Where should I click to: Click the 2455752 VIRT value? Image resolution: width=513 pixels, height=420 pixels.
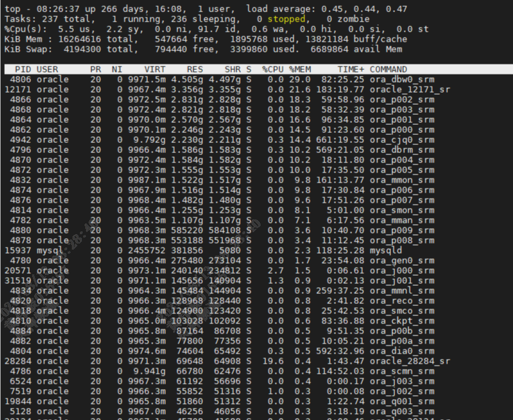146,251
